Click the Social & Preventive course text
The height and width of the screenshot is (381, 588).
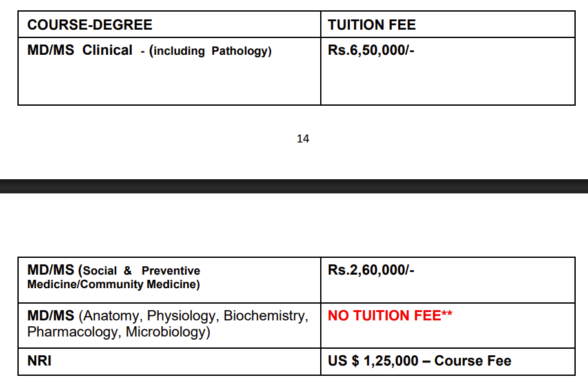click(141, 271)
